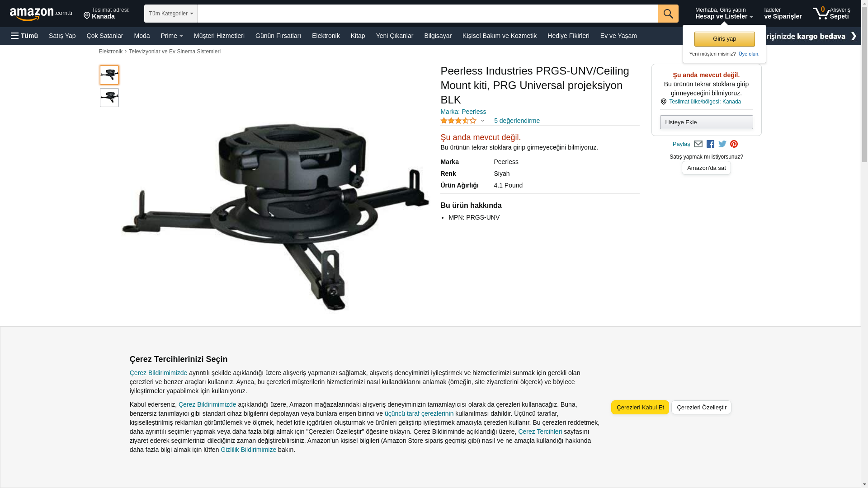
Task: Share product on Twitter icon
Action: pyautogui.click(x=722, y=144)
